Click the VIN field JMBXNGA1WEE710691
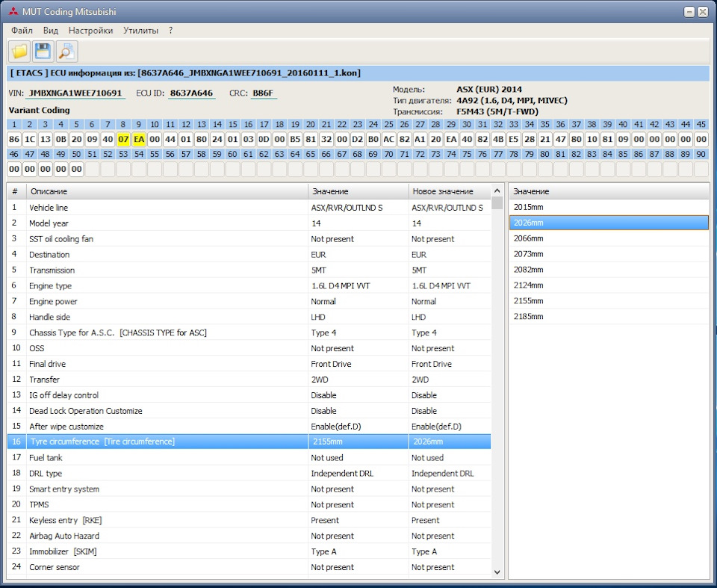 click(x=75, y=93)
